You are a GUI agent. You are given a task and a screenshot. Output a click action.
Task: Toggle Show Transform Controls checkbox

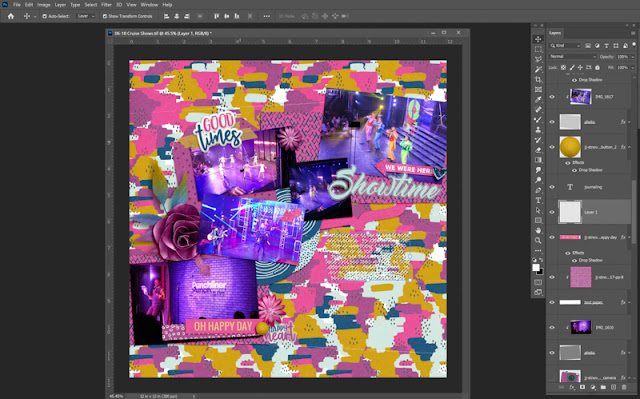pyautogui.click(x=105, y=16)
